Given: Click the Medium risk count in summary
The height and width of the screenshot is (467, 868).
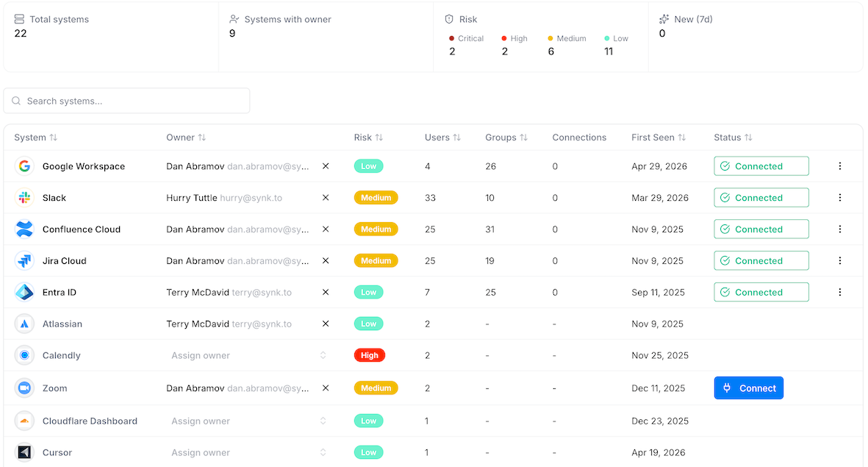Looking at the screenshot, I should [x=550, y=51].
